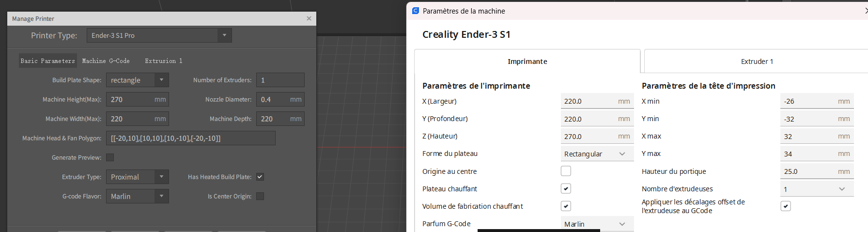Edit the X (Largeur) value

coord(597,101)
